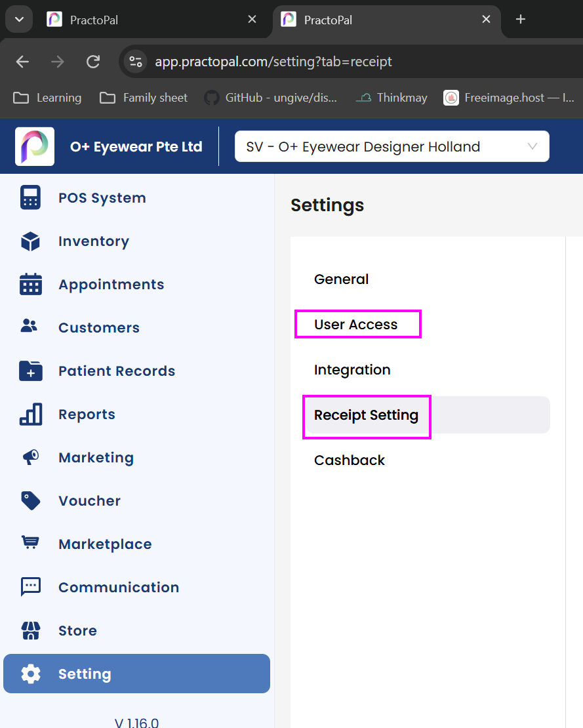The height and width of the screenshot is (728, 583).
Task: Click the address bar URL
Action: 273,61
